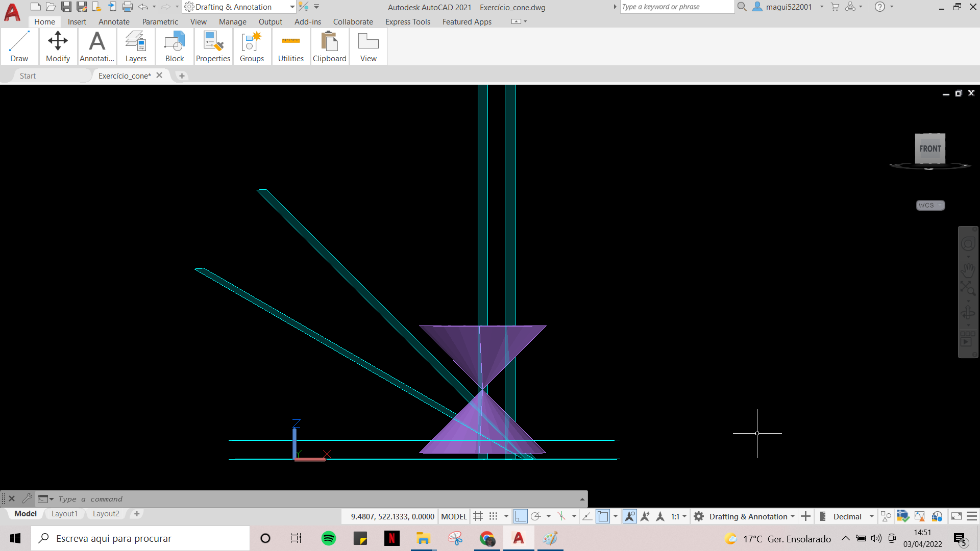This screenshot has height=551, width=980.
Task: Click the FRONT face of ViewCube
Action: (x=929, y=148)
